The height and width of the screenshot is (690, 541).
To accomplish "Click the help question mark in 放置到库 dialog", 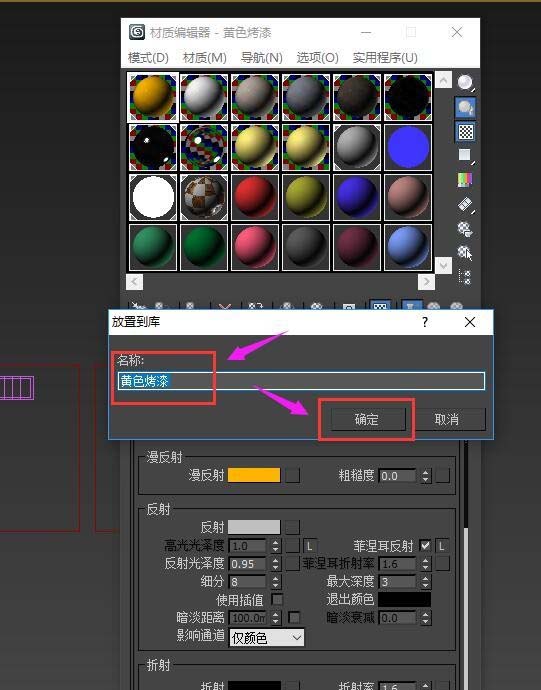I will (425, 322).
